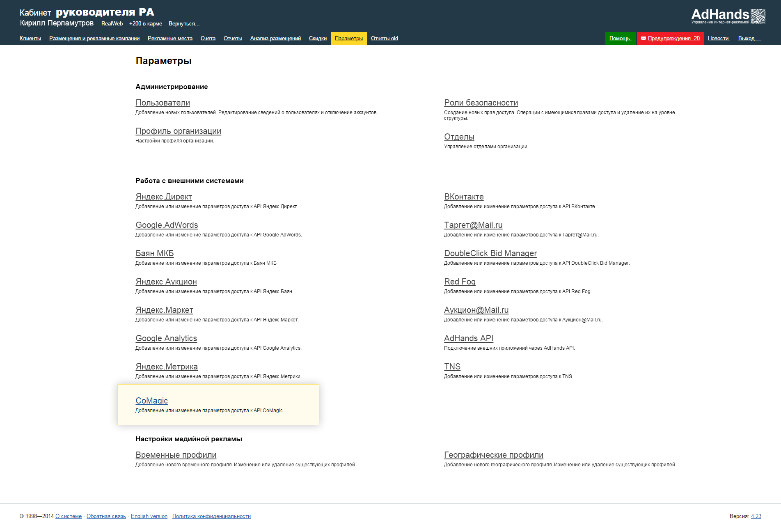The image size is (781, 532).
Task: Click the AdHands logo
Action: (728, 16)
